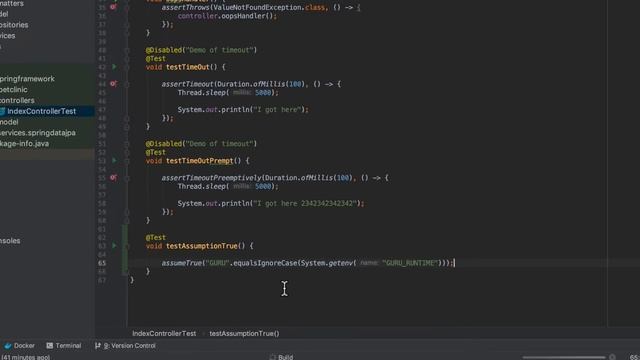
Task: Open the Terminal tool window
Action: tap(64, 346)
